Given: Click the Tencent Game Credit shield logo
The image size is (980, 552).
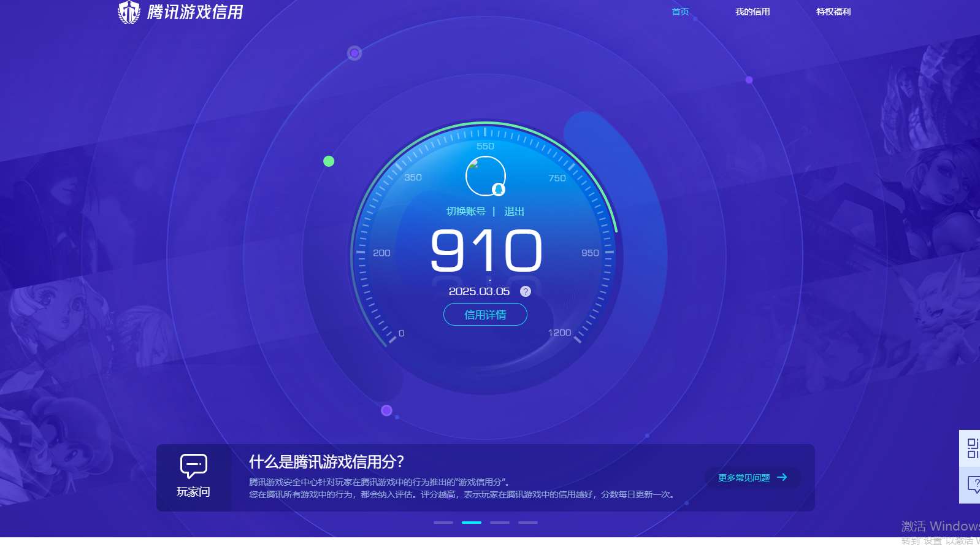Looking at the screenshot, I should coord(129,12).
